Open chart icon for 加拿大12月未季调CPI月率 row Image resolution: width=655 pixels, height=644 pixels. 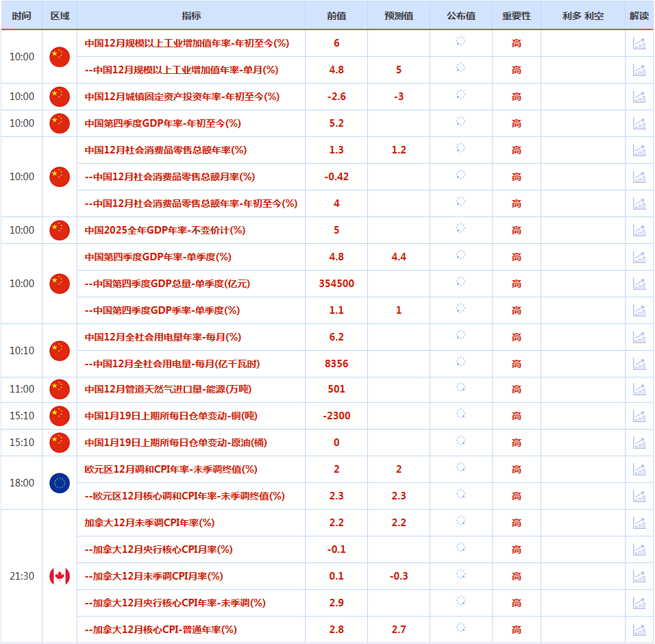(x=639, y=577)
